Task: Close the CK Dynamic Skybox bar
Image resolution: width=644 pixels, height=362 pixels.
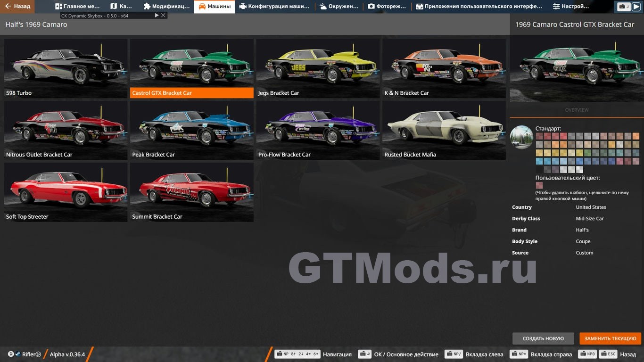Action: click(x=164, y=16)
